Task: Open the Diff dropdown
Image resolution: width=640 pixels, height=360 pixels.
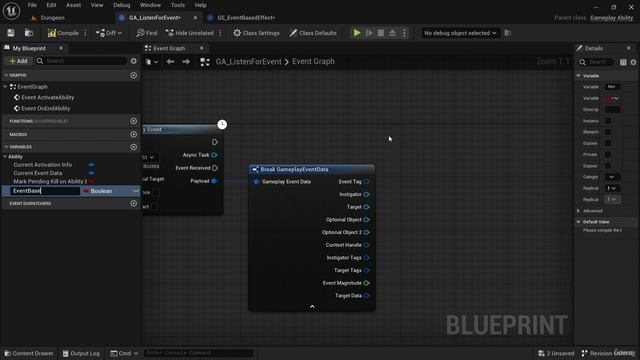Action: click(109, 33)
